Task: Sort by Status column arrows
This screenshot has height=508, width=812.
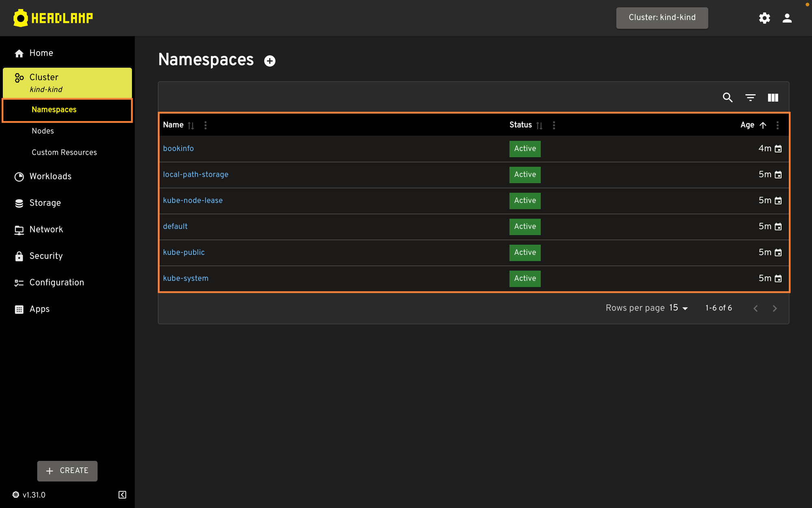Action: (x=539, y=126)
